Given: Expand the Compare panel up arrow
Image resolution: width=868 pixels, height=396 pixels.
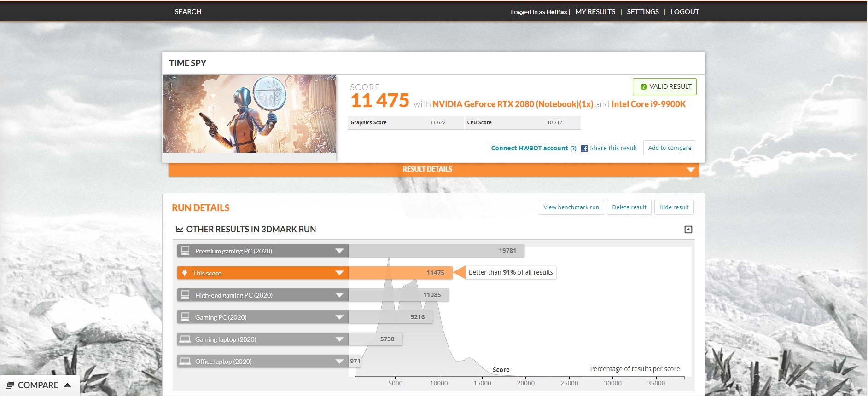Looking at the screenshot, I should tap(67, 385).
